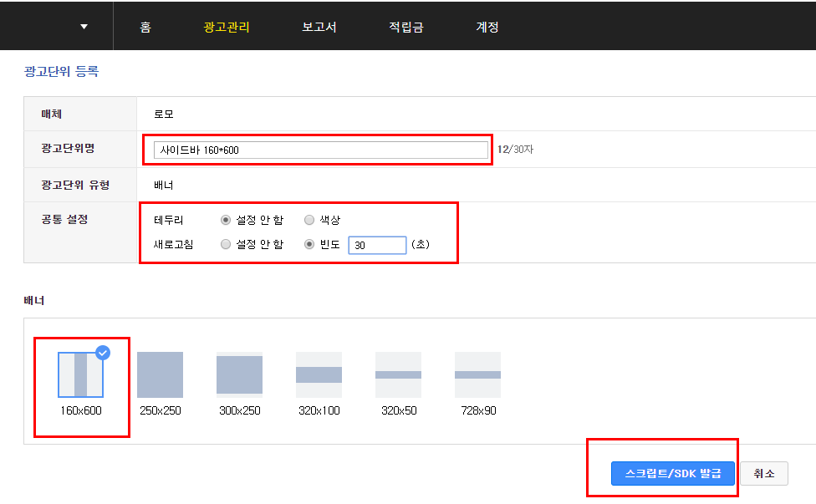Click the blue checkmark badge on 160x600

click(103, 353)
